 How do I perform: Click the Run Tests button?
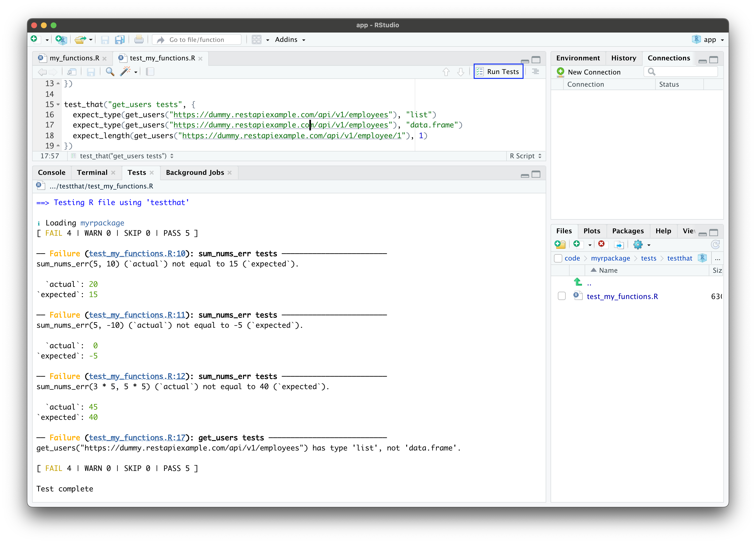point(498,71)
